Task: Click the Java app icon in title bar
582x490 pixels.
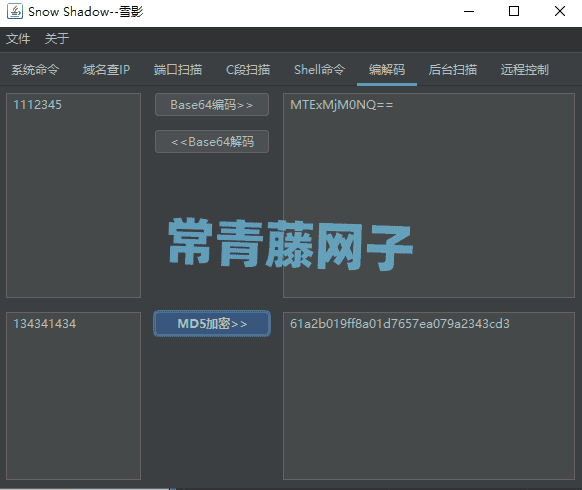Action: 15,11
